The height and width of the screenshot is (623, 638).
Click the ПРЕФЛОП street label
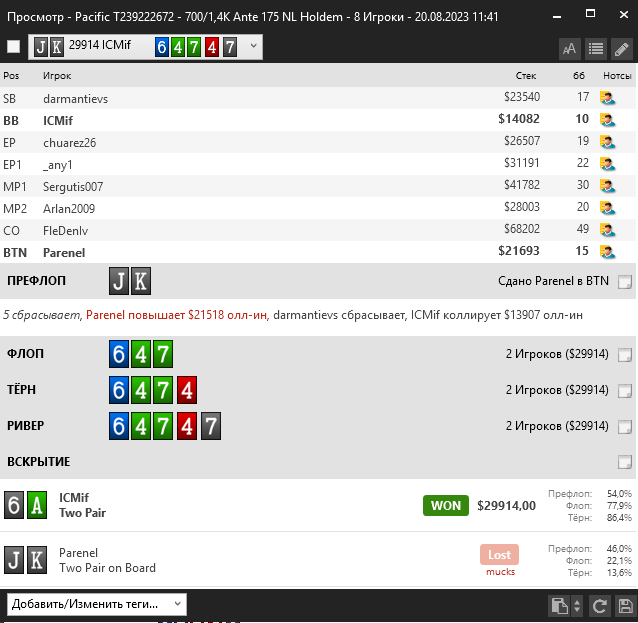pos(36,281)
